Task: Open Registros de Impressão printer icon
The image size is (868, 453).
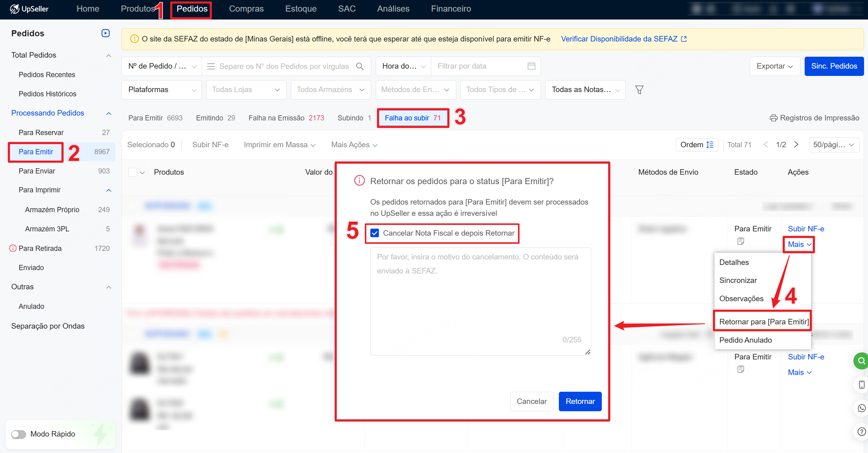Action: tap(773, 118)
